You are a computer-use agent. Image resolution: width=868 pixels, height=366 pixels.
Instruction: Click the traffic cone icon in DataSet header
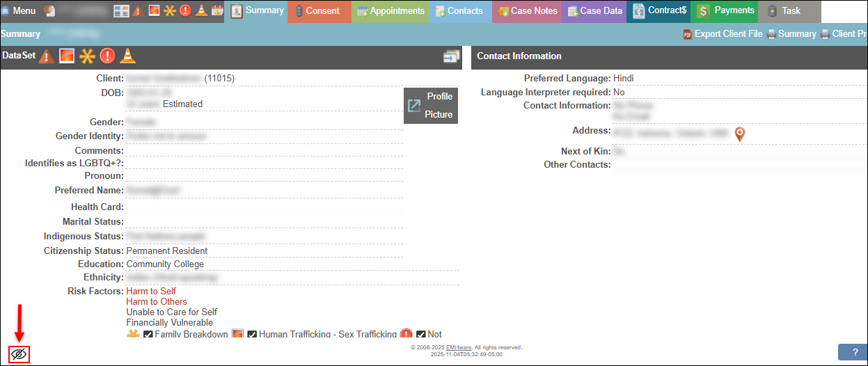click(x=128, y=56)
